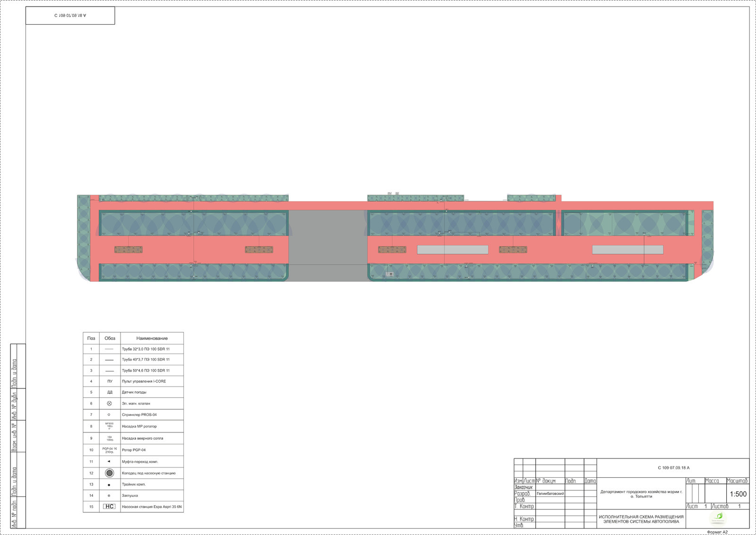Click the gray central roadway area
This screenshot has width=756, height=535.
[328, 246]
